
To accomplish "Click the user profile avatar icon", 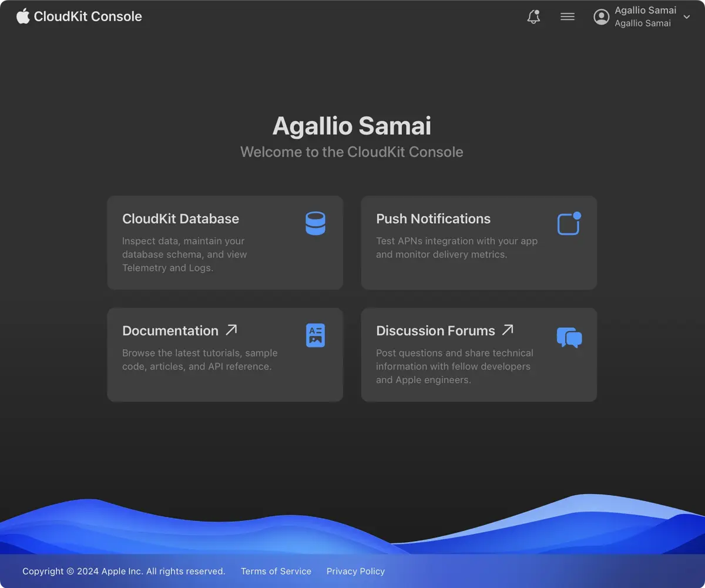I will point(601,17).
